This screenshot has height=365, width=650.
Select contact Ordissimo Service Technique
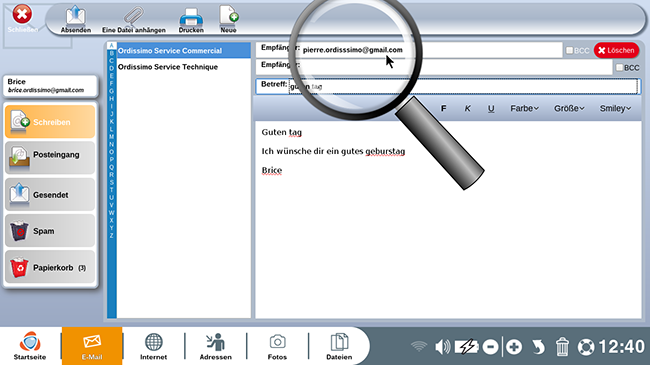[184, 67]
